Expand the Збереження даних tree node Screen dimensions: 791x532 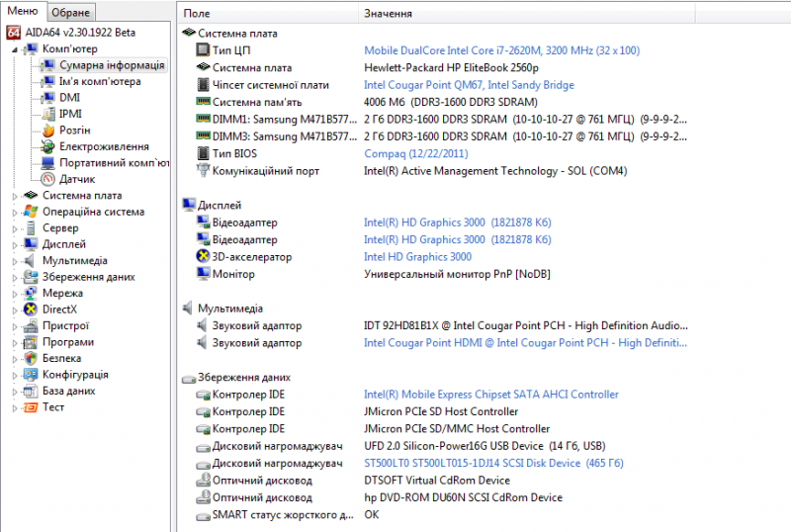(x=14, y=277)
